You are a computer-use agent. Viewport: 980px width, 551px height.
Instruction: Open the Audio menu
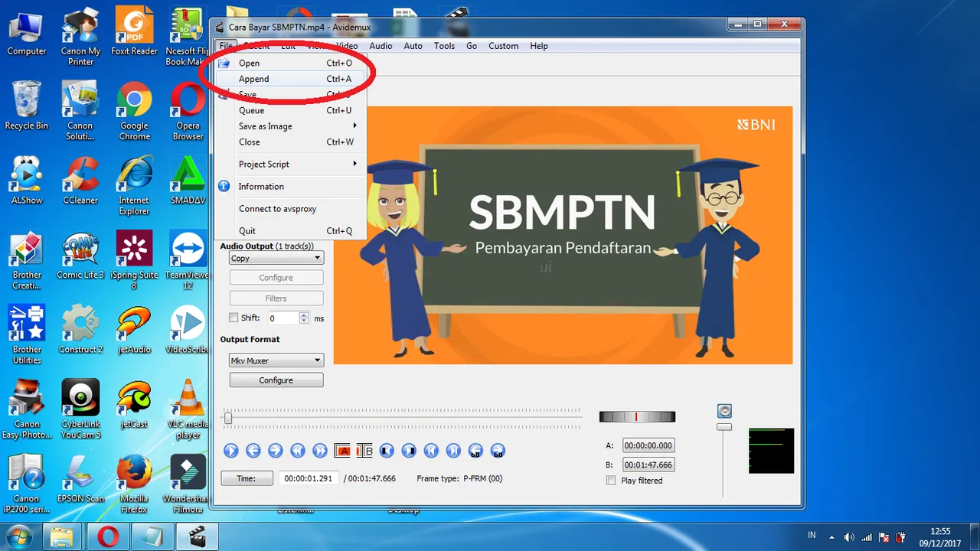point(381,46)
